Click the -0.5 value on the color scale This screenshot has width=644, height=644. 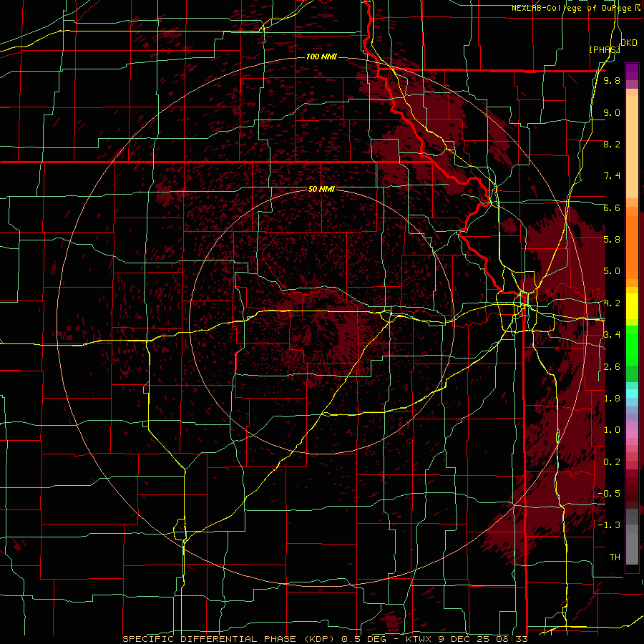point(609,494)
